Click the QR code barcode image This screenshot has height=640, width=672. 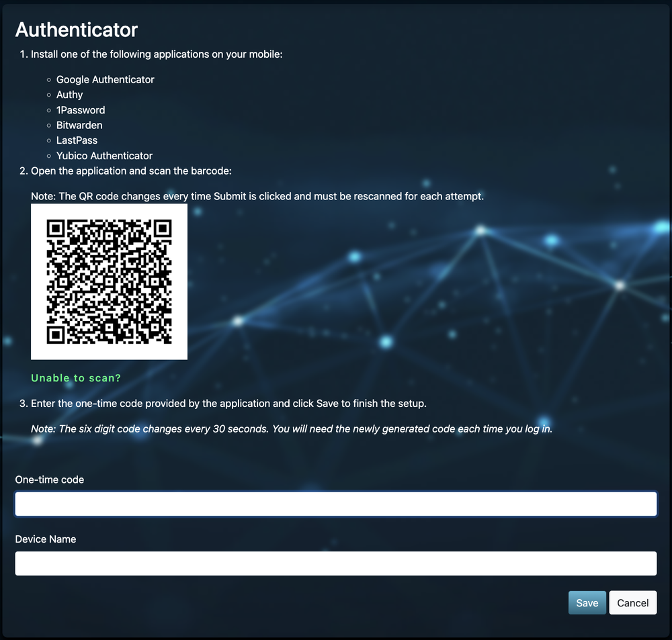pos(109,281)
